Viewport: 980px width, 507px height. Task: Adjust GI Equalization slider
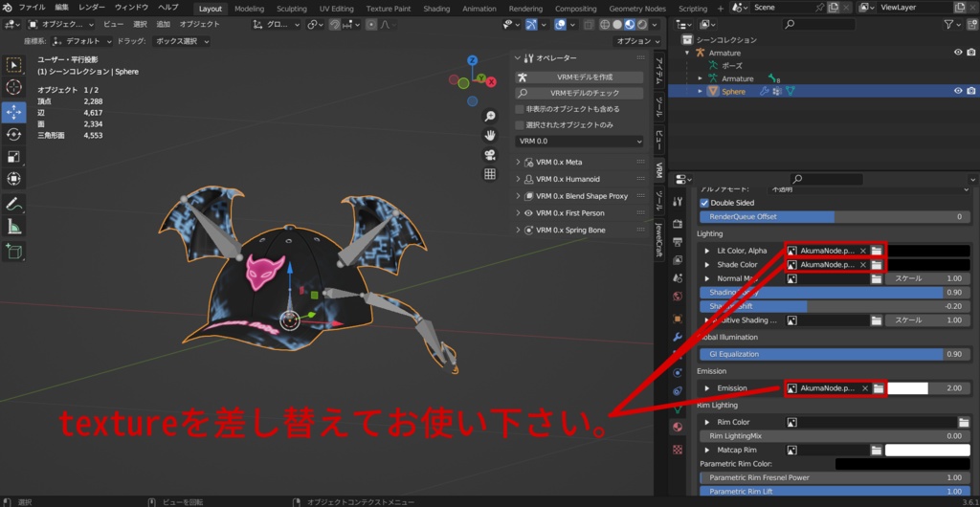[x=835, y=354]
